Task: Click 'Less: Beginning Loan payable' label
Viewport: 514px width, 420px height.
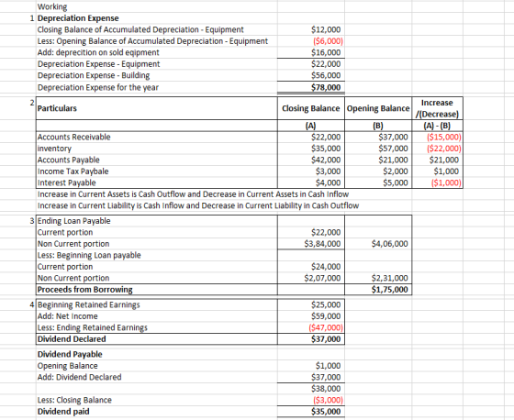Action: 89,255
